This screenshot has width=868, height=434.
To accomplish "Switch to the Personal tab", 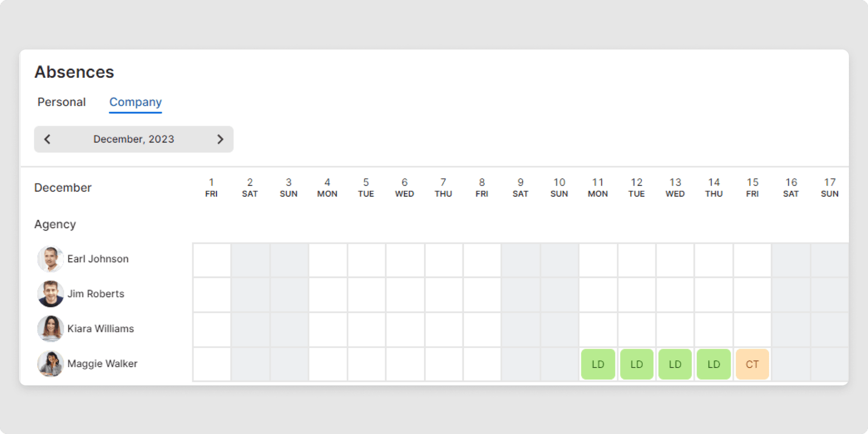I will [61, 102].
